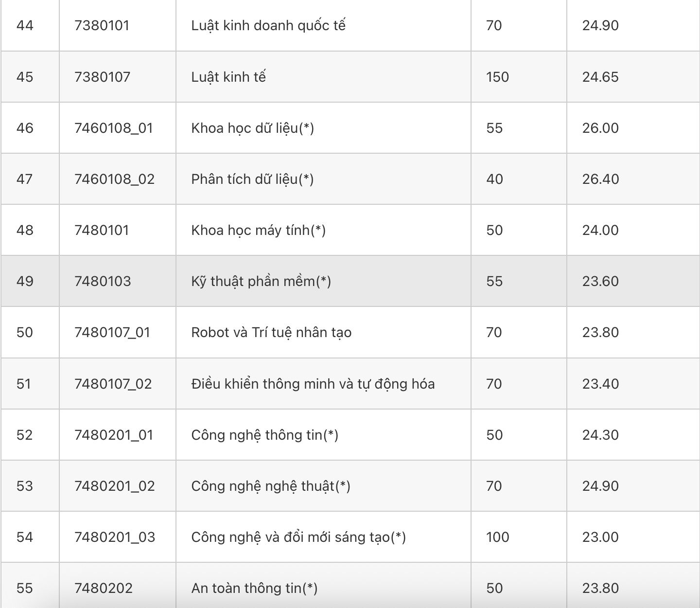Select Công nghệ nghệ thuật(*) row
Viewport: 700px width, 608px height.
(x=350, y=486)
